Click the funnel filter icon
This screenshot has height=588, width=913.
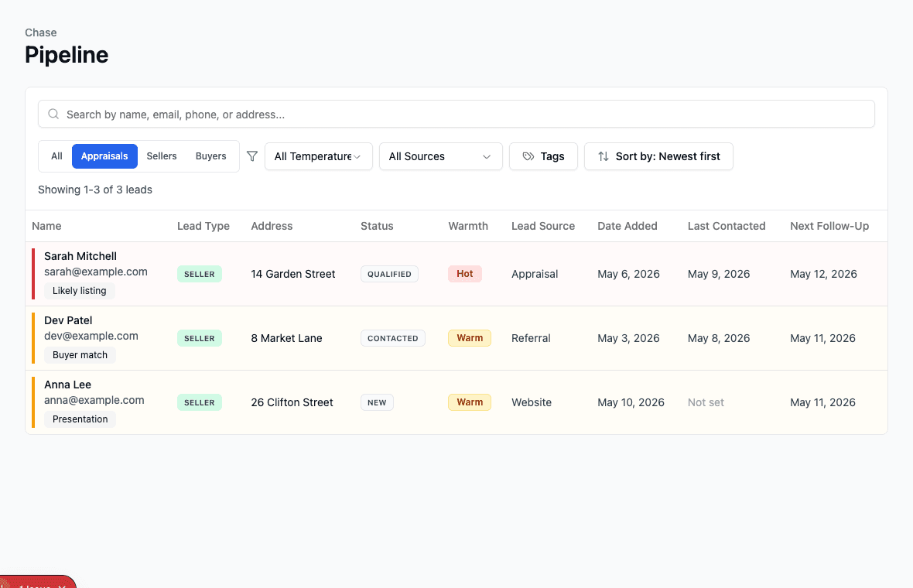[x=252, y=156]
